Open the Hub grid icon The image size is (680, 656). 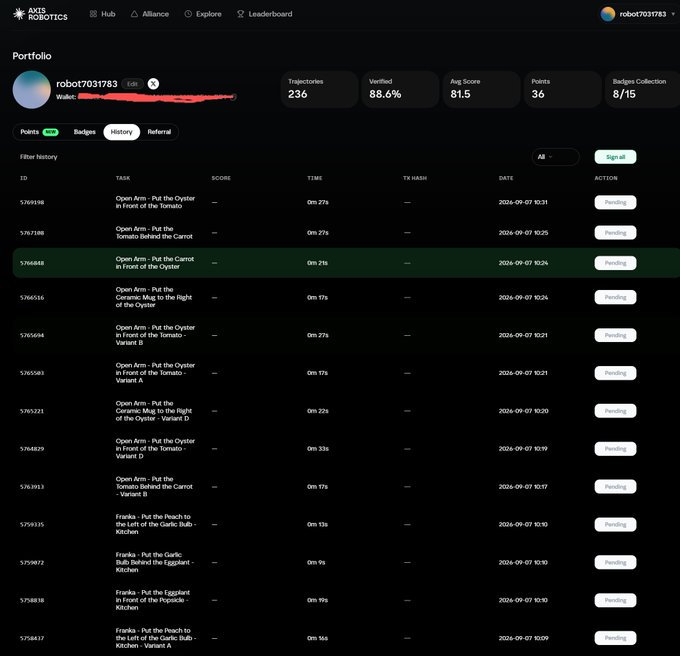(x=93, y=14)
